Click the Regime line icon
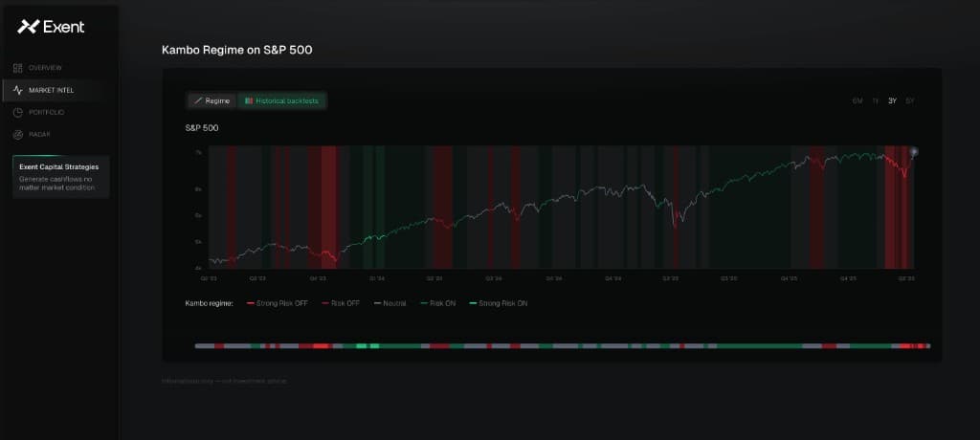The height and width of the screenshot is (440, 980). tap(198, 100)
